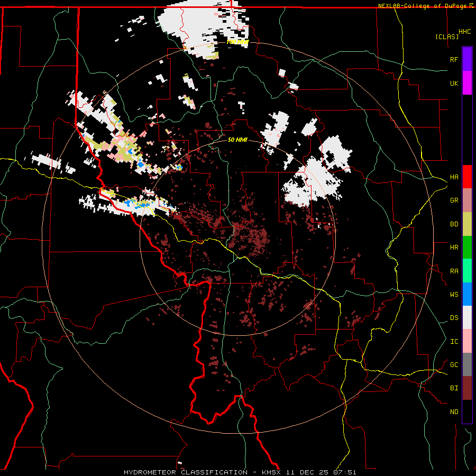
Task: Click the HHC product label
Action: pyautogui.click(x=465, y=32)
